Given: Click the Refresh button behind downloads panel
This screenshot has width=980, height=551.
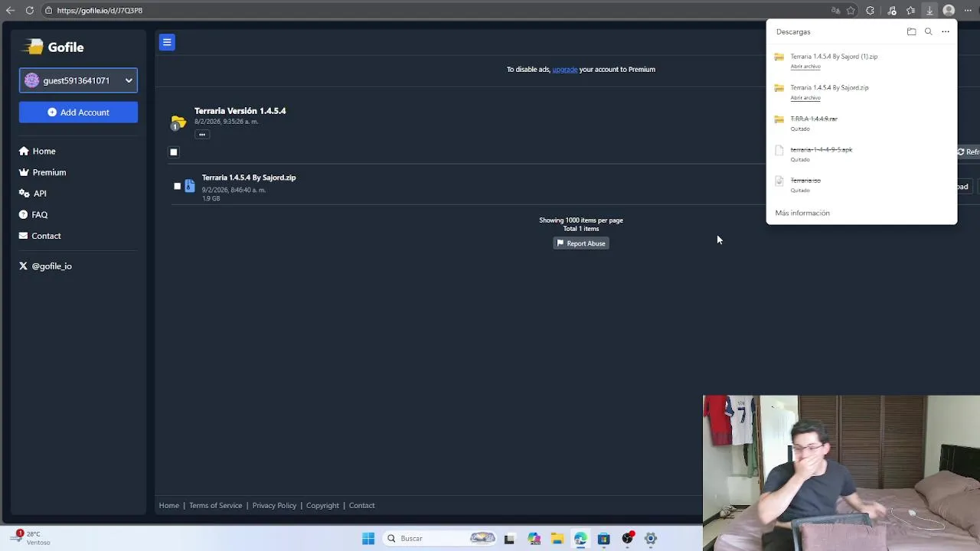Looking at the screenshot, I should click(969, 152).
